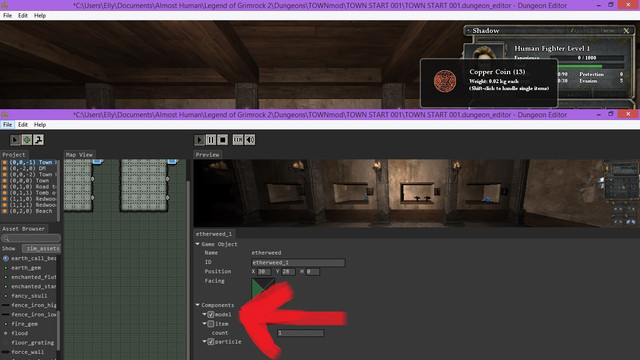The height and width of the screenshot is (360, 640).
Task: Select level (0,-2,0) DM in Project
Action: (29, 168)
